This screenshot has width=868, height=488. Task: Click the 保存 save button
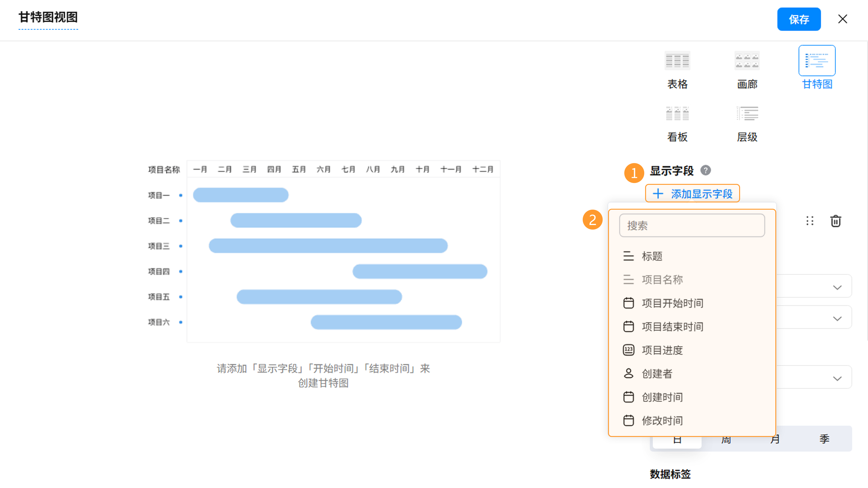[799, 19]
